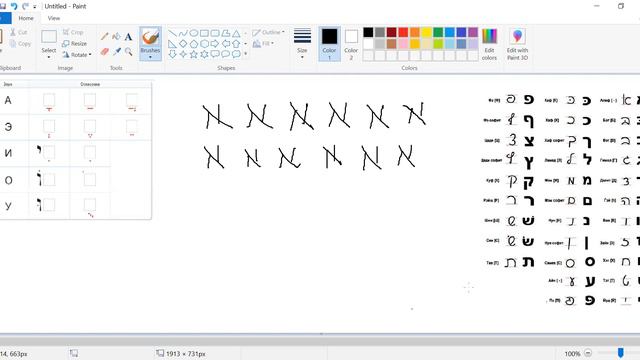Click the Resize button
Viewport: 640px width, 360px height.
click(74, 43)
